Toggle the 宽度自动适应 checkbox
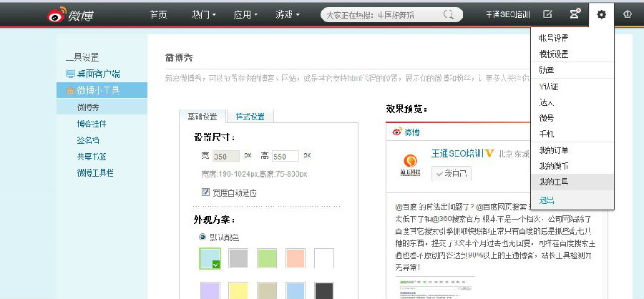 point(206,192)
